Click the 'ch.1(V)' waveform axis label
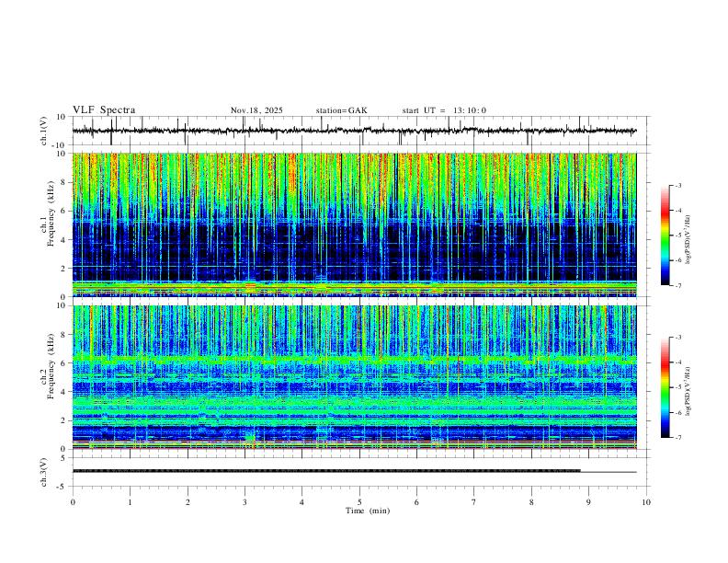Image resolution: width=728 pixels, height=563 pixels. (44, 131)
